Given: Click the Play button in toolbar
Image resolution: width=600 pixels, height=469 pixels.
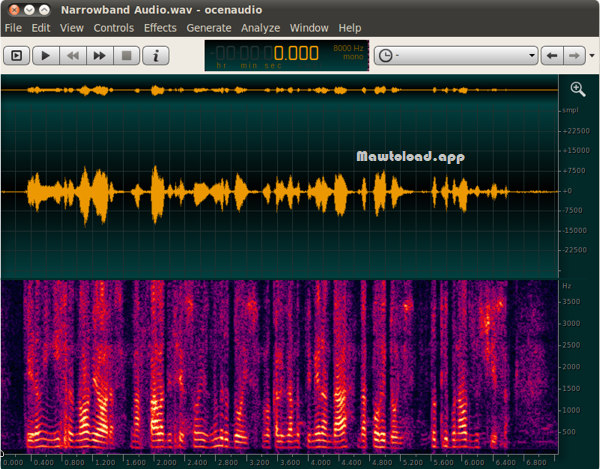Looking at the screenshot, I should pos(46,56).
